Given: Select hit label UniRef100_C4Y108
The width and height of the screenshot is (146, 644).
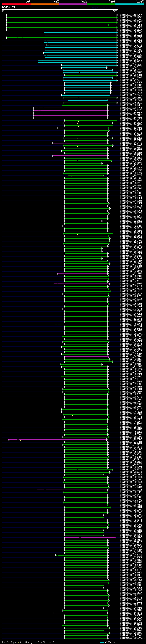Looking at the screenshot, I should [x=131, y=180].
